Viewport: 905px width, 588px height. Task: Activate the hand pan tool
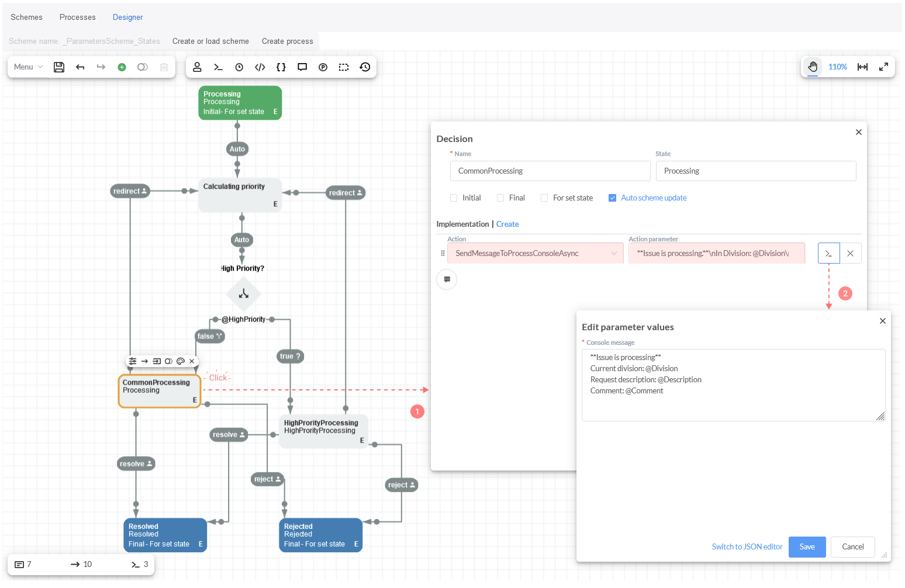[x=813, y=67]
